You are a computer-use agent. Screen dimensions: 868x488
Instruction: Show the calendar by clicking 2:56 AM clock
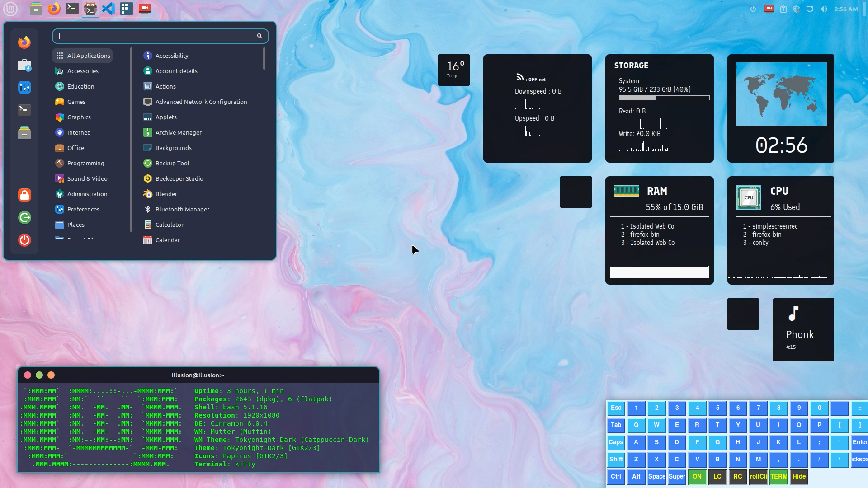[846, 9]
